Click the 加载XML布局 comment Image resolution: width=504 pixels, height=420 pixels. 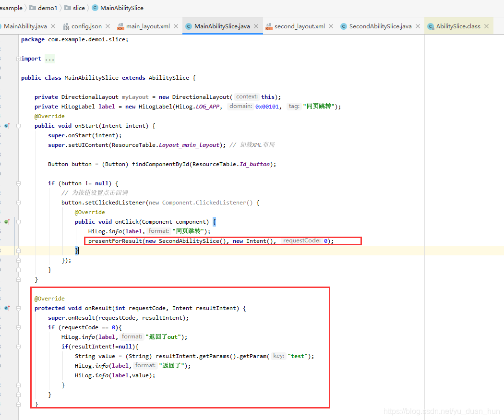[x=252, y=145]
